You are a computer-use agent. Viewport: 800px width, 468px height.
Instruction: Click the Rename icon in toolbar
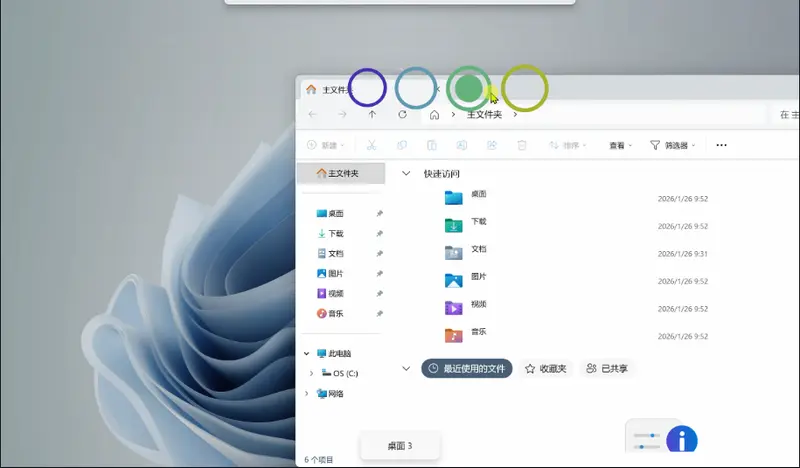[461, 145]
